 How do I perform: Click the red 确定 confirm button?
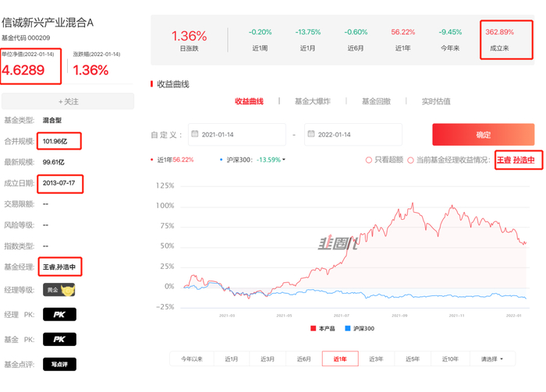coord(483,135)
